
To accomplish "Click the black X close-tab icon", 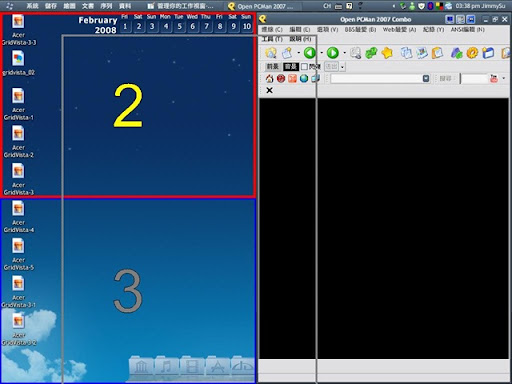I will 269,90.
